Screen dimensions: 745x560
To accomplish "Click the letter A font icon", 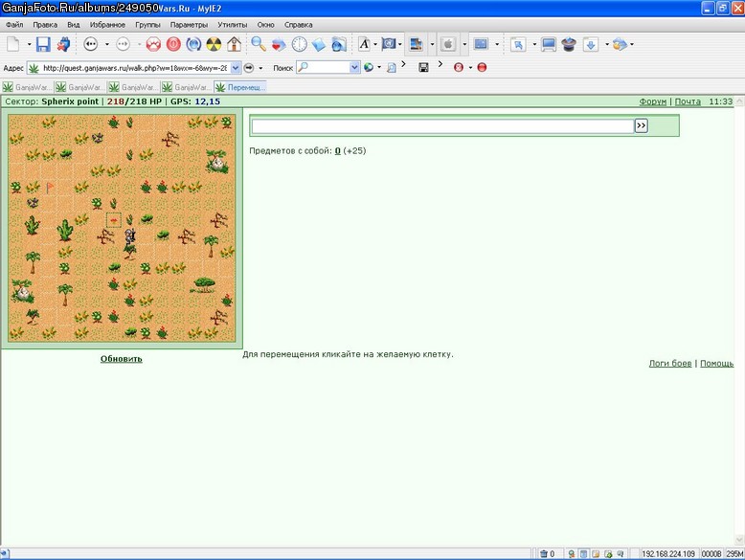I will pos(364,44).
